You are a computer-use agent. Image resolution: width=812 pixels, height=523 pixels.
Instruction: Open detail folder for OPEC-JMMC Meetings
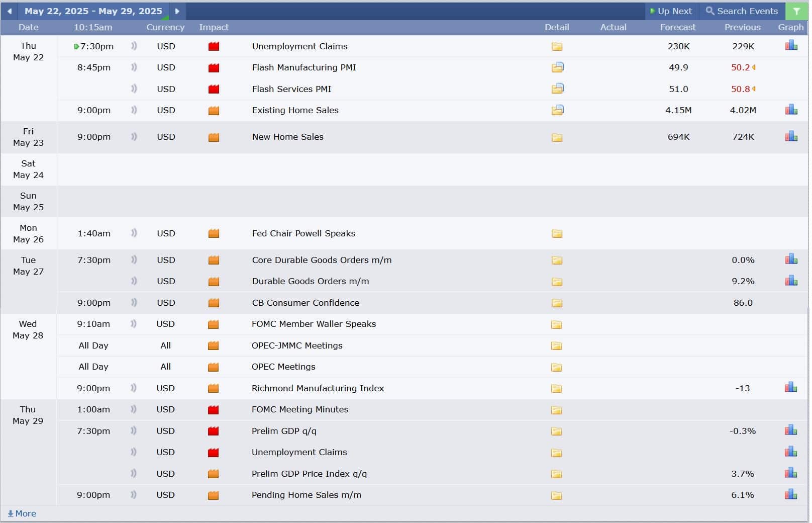(x=556, y=346)
